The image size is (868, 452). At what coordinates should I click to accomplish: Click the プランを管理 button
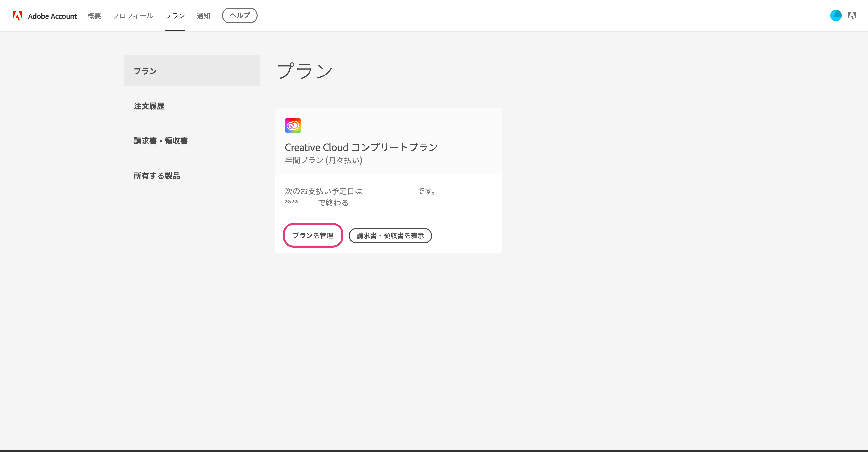[313, 235]
